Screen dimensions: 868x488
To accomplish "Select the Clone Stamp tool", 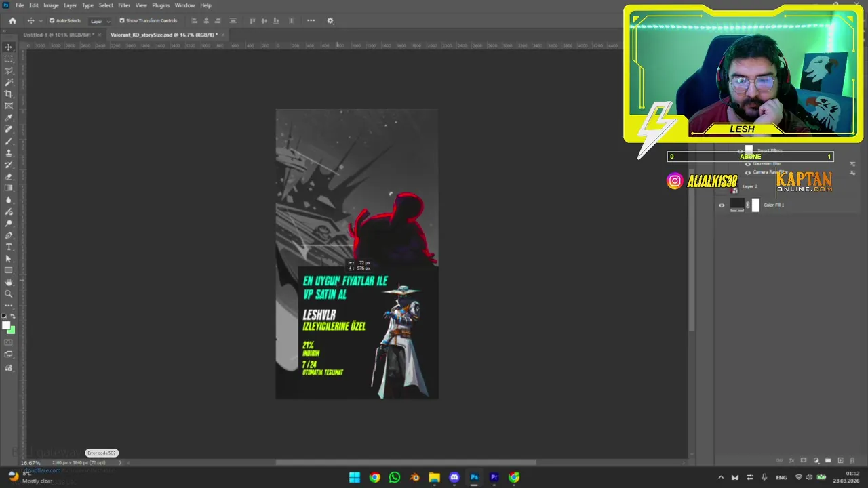I will point(9,152).
